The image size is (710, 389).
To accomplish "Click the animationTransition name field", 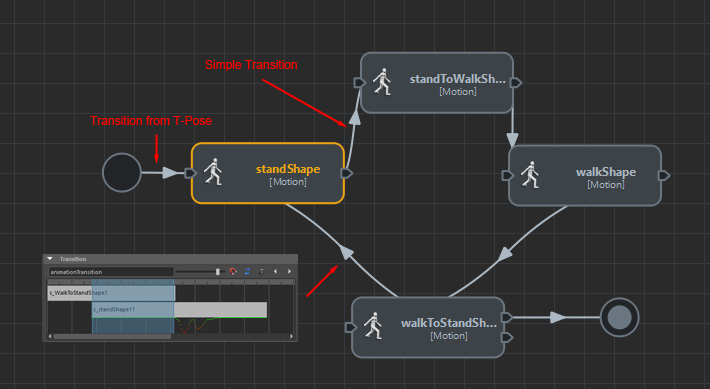I will click(x=111, y=272).
